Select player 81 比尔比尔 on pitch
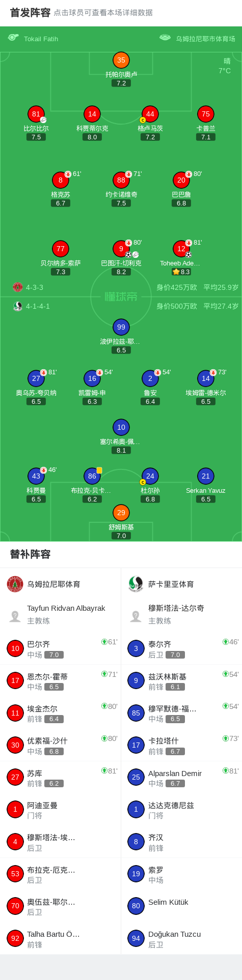This screenshot has width=242, height=980. click(36, 114)
